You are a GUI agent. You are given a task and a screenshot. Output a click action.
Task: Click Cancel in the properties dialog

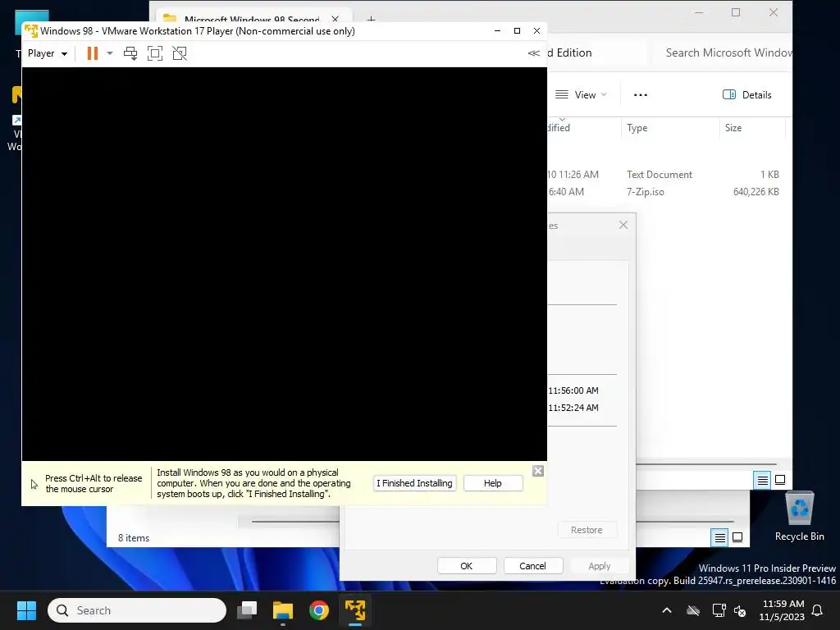pyautogui.click(x=532, y=566)
